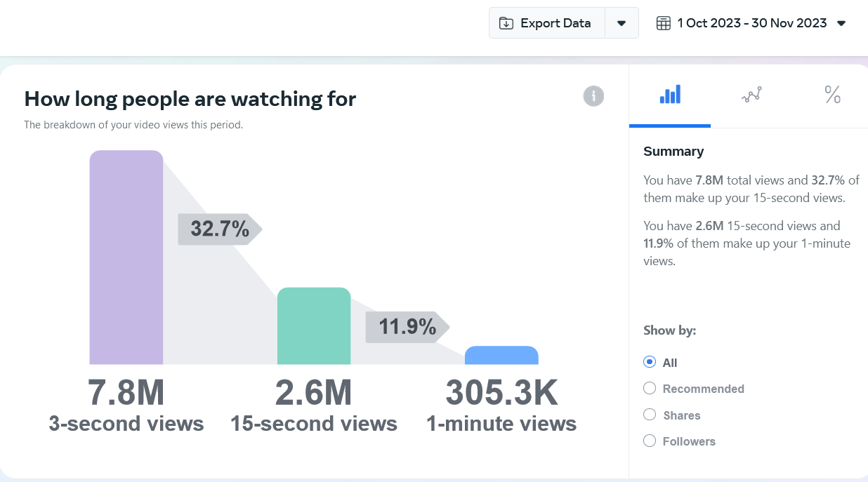Screen dimensions: 868x482
Task: Click the caret next to 30 Nov 2023
Action: [841, 23]
